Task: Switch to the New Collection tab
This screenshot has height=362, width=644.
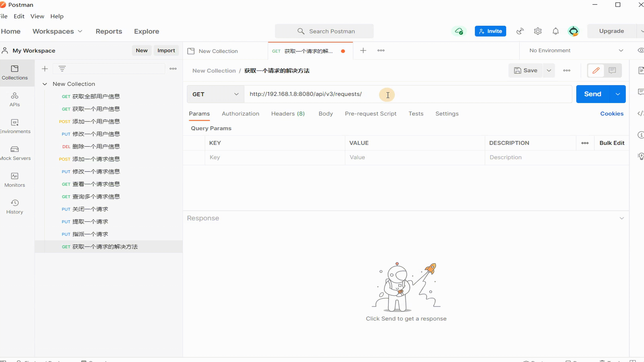Action: click(225, 51)
